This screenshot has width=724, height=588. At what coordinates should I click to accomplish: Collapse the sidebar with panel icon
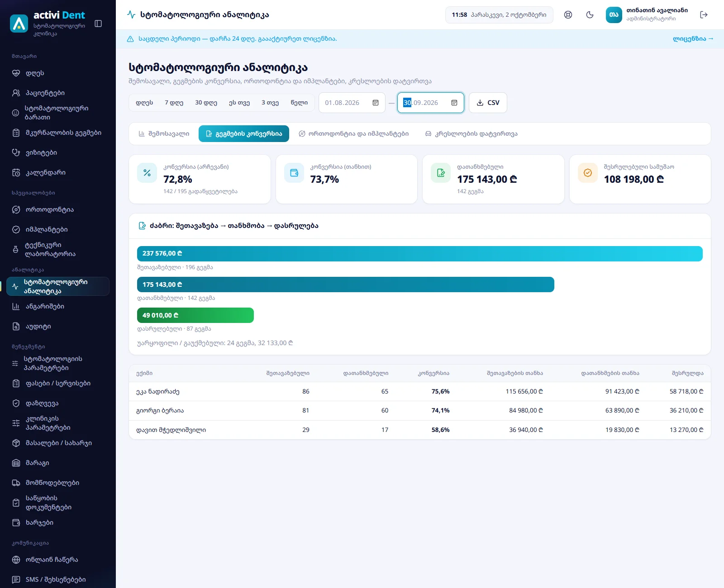click(98, 24)
